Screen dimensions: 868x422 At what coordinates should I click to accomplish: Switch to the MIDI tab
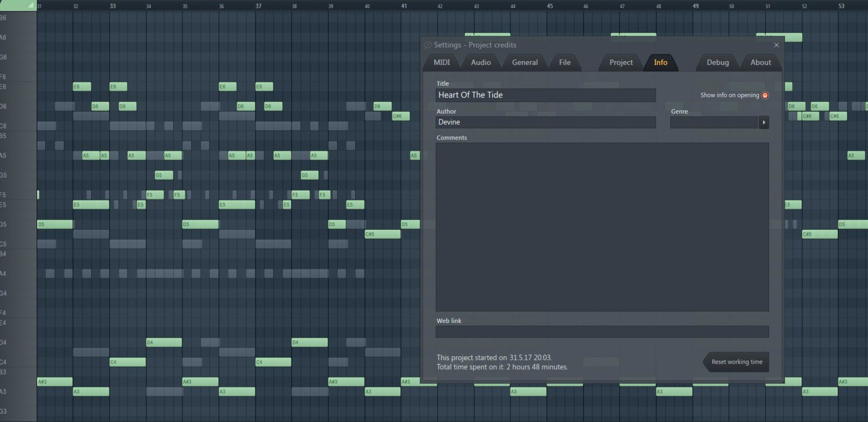[x=442, y=62]
